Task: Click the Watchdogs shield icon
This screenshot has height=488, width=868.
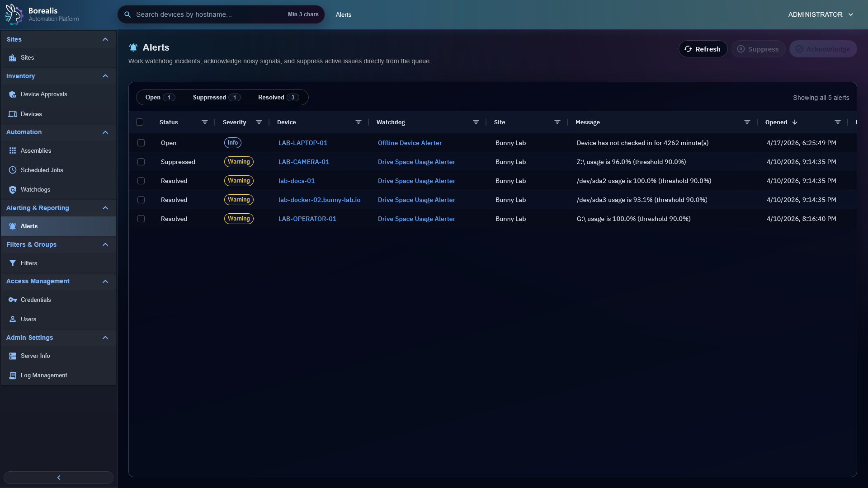Action: [x=13, y=190]
